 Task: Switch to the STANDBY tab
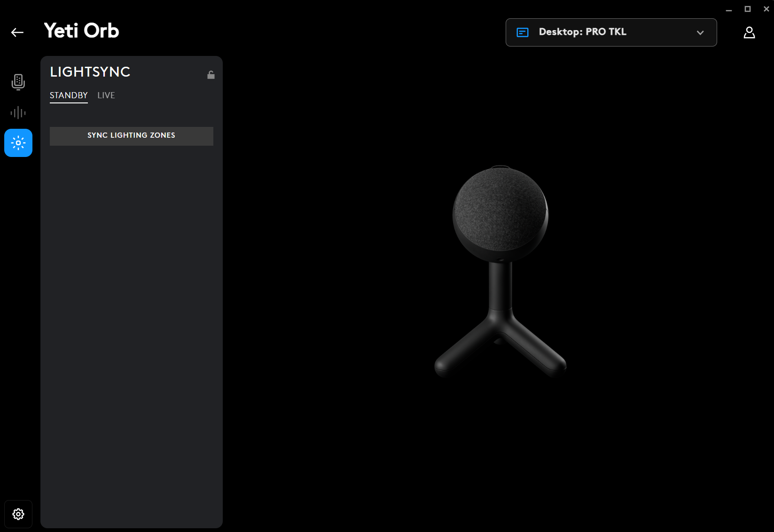pyautogui.click(x=69, y=95)
